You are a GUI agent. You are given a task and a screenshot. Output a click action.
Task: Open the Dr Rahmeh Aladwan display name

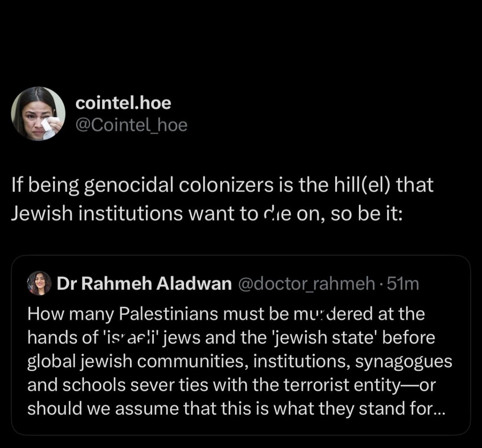click(144, 284)
